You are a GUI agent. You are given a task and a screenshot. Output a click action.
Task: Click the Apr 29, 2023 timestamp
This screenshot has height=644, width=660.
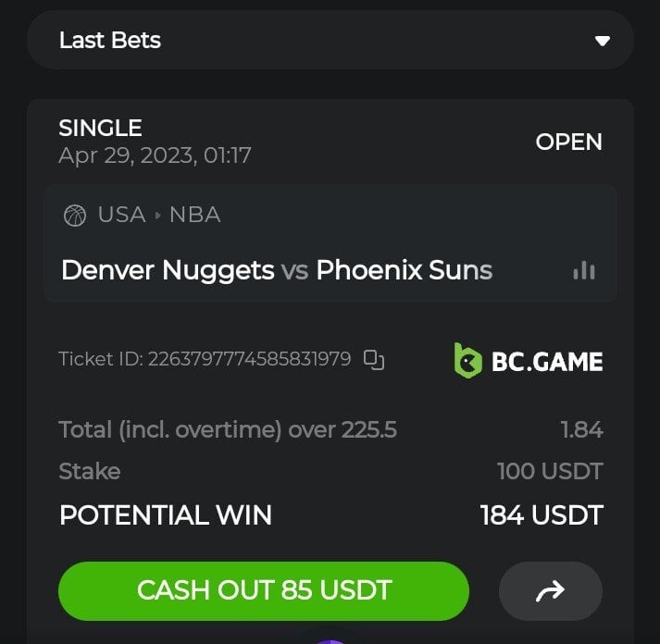pos(155,155)
